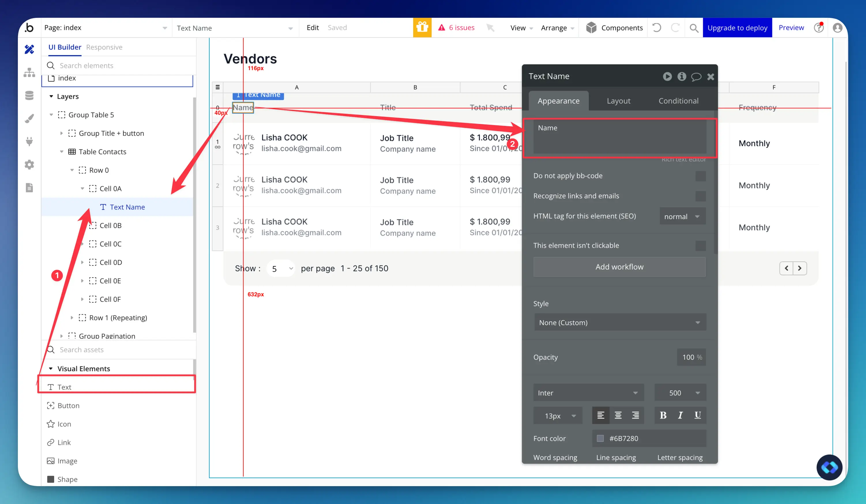Open the Style None (Custom) dropdown

[x=620, y=322]
